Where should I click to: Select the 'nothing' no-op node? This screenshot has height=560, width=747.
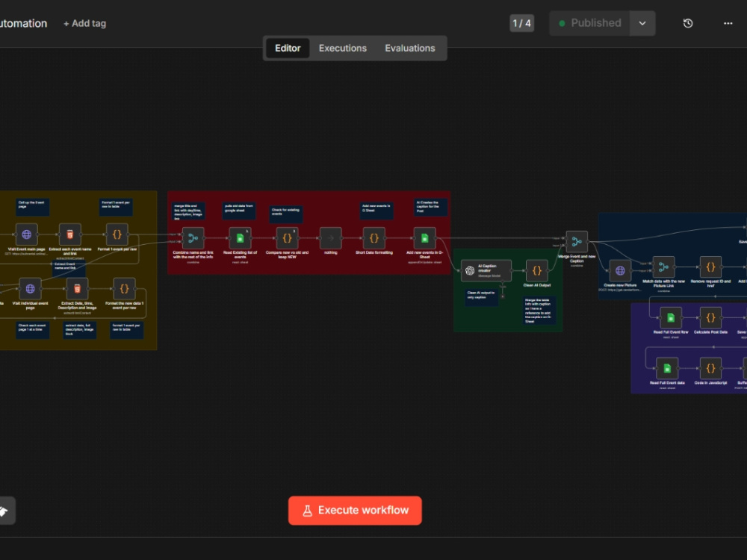pos(331,238)
